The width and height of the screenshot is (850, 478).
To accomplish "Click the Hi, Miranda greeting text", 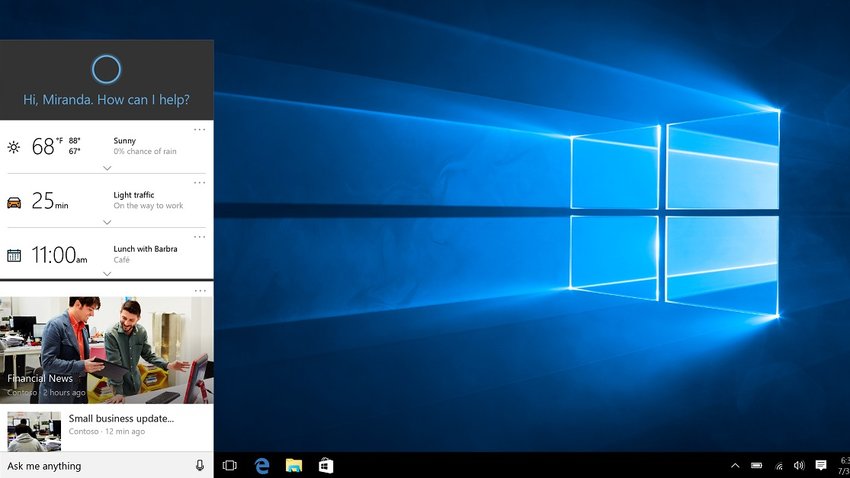I will [x=106, y=100].
